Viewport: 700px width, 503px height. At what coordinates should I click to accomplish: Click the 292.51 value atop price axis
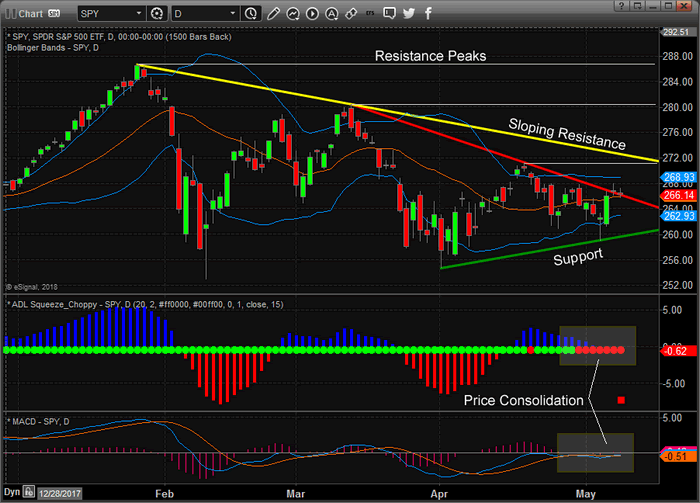(x=676, y=32)
